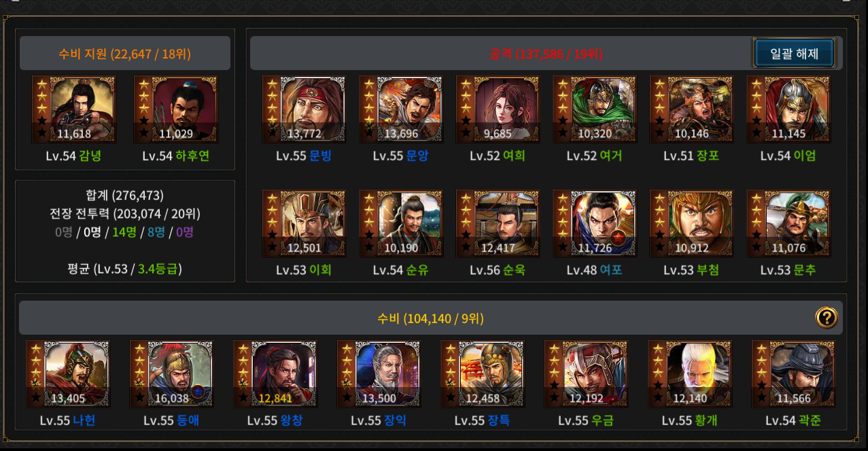Click the 합계 total power summary panel
This screenshot has height=451, width=868.
(125, 231)
